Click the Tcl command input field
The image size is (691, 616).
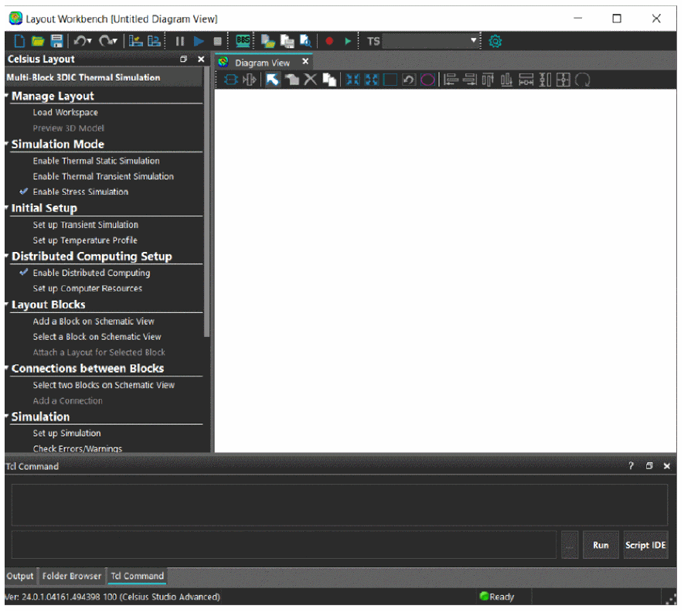[x=283, y=545]
